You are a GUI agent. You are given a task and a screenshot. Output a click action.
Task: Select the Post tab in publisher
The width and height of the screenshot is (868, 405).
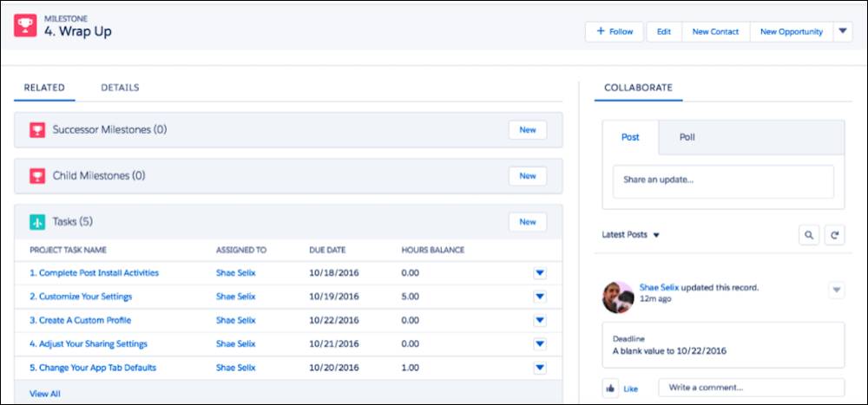pyautogui.click(x=630, y=137)
